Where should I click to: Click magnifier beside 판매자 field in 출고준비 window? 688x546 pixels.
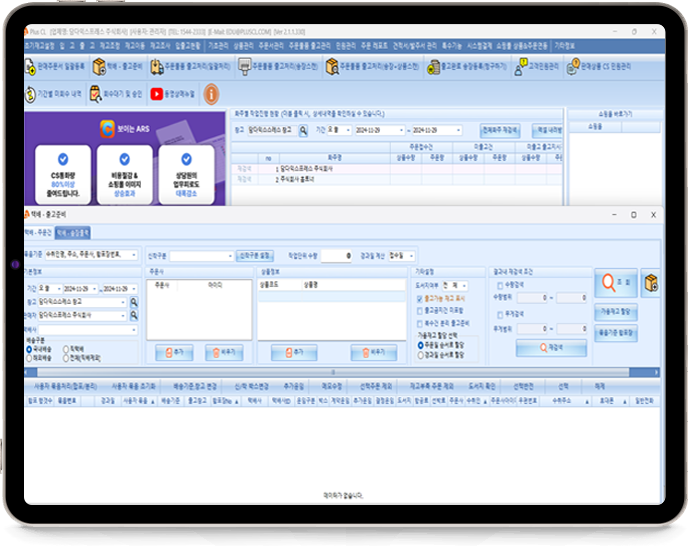click(x=134, y=316)
